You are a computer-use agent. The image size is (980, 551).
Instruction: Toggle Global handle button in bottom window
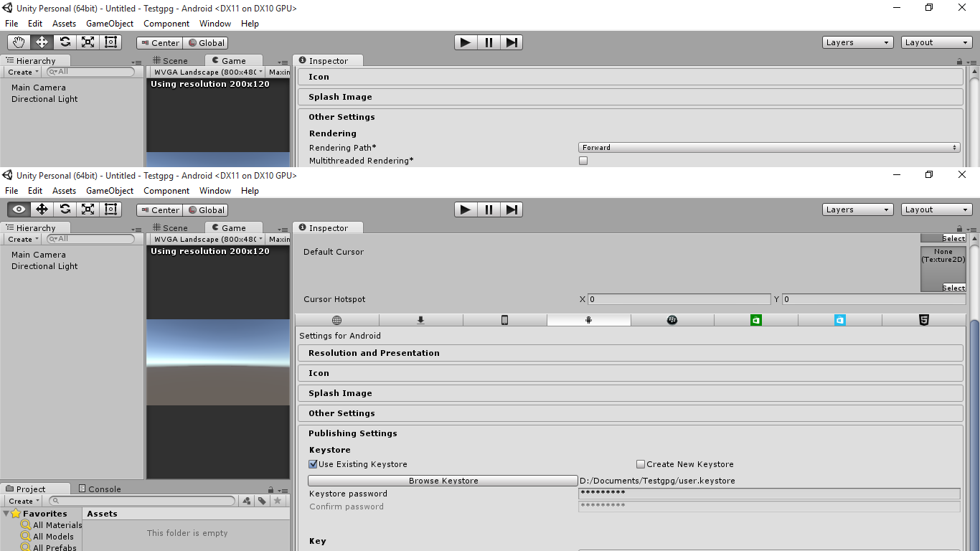click(205, 210)
